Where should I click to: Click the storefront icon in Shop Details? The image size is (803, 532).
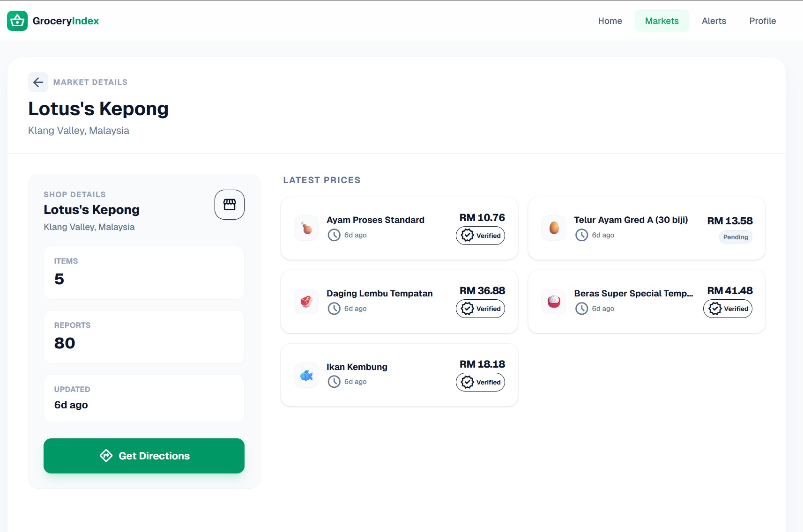click(230, 205)
